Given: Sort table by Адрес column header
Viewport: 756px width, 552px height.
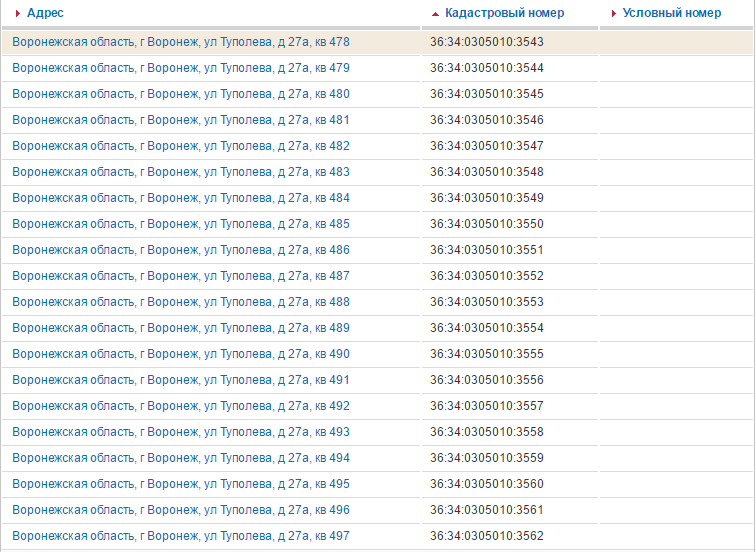Looking at the screenshot, I should 45,14.
